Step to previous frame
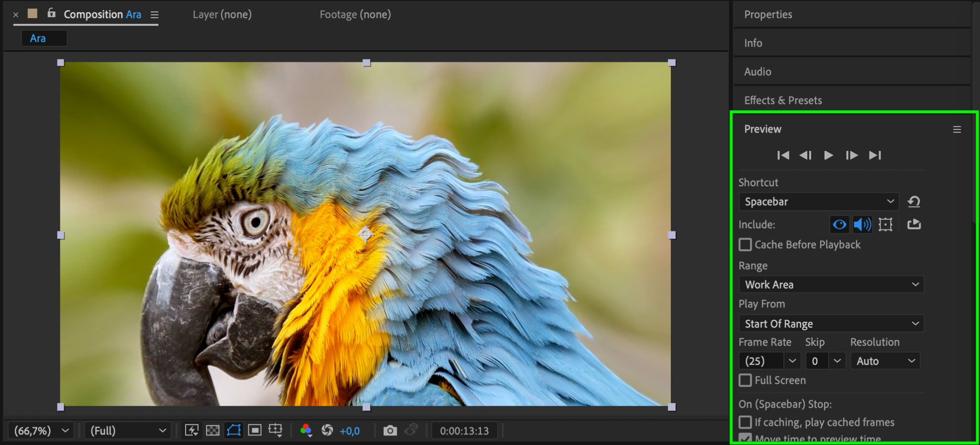Screen dimensions: 980x445 (805, 155)
